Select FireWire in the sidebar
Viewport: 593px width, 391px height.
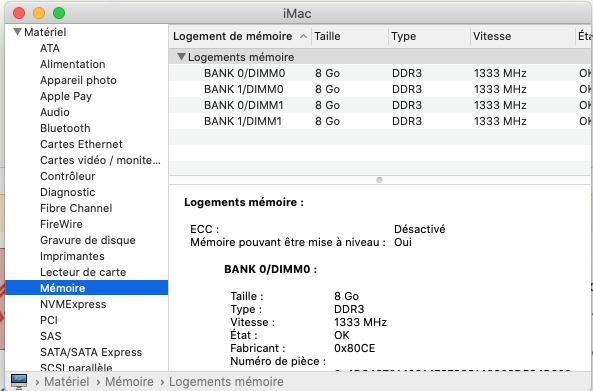(x=61, y=224)
